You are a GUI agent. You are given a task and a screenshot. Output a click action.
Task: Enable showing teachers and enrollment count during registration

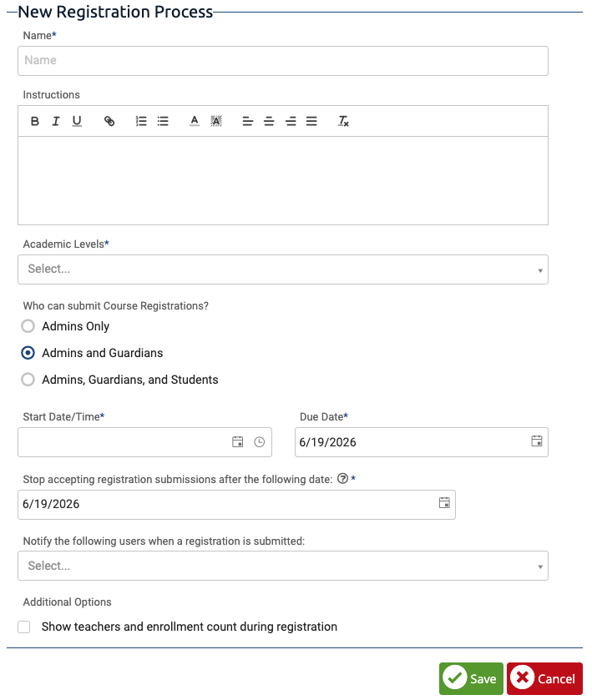coord(23,627)
